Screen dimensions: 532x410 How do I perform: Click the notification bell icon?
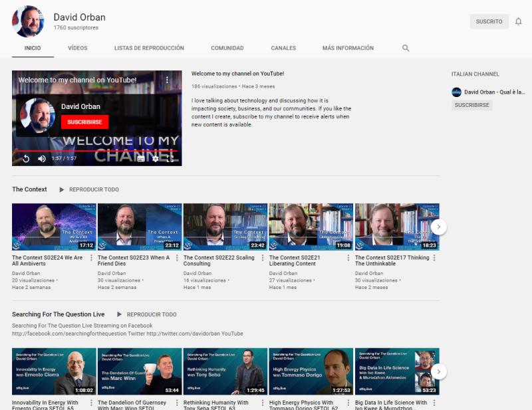(x=518, y=22)
